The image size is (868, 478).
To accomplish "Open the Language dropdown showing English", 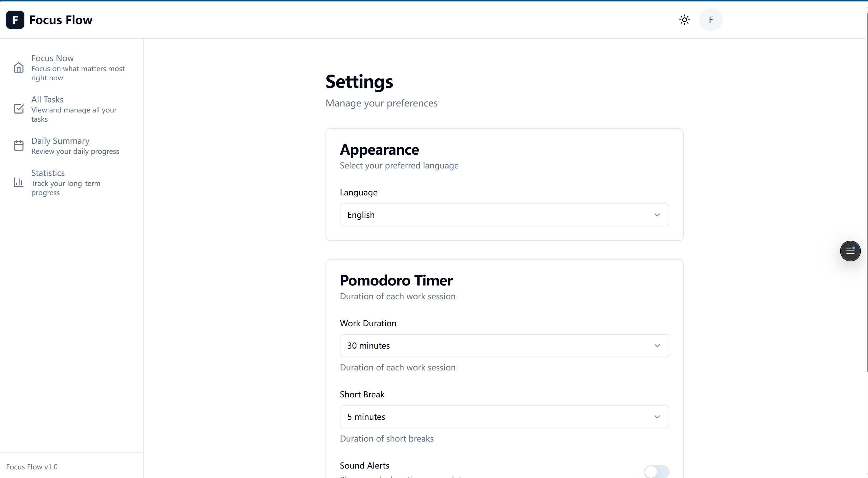I will tap(504, 215).
